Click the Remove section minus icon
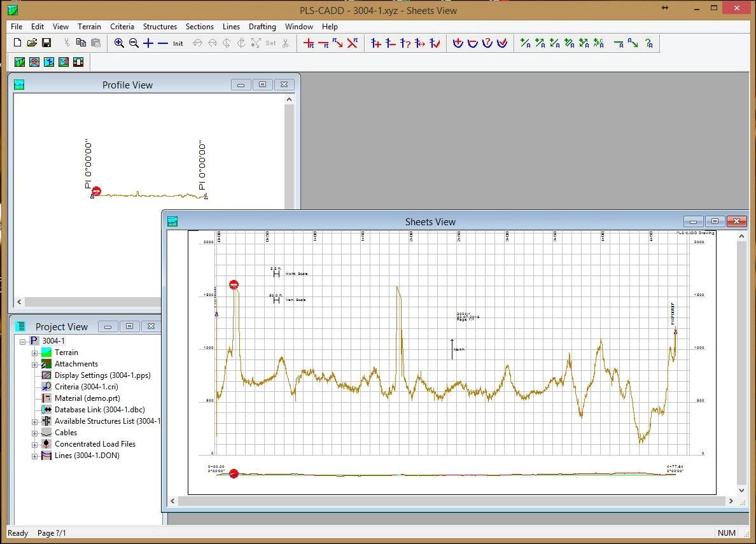 click(472, 43)
